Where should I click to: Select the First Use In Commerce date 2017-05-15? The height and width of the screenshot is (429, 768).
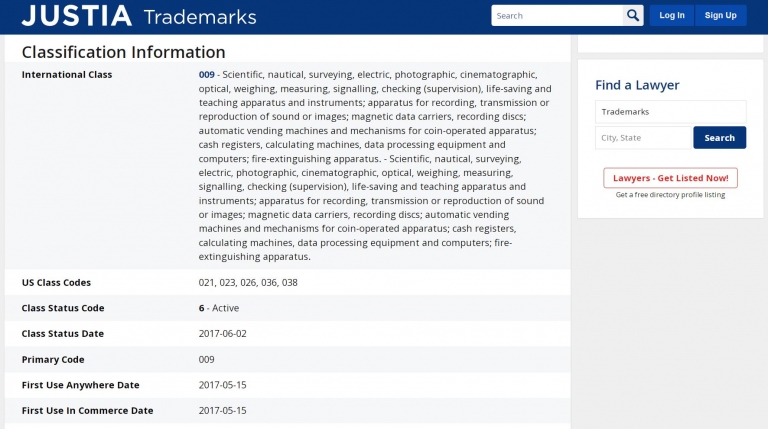coord(222,410)
